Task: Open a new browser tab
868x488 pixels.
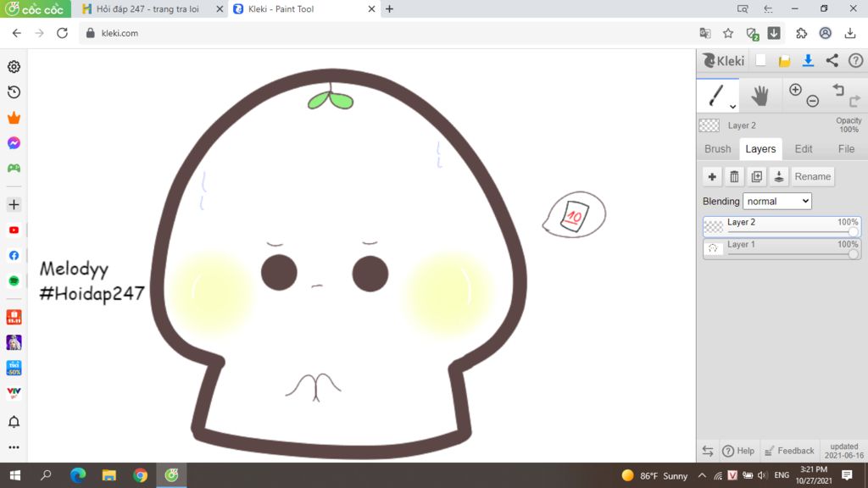Action: click(390, 8)
